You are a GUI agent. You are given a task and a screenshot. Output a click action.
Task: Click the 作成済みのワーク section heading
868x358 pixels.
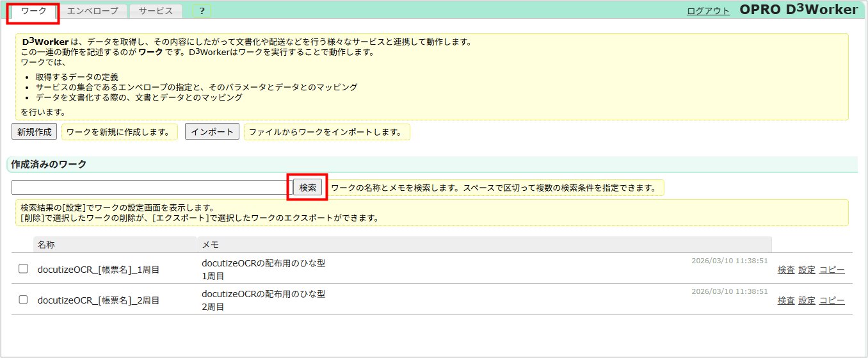[49, 164]
